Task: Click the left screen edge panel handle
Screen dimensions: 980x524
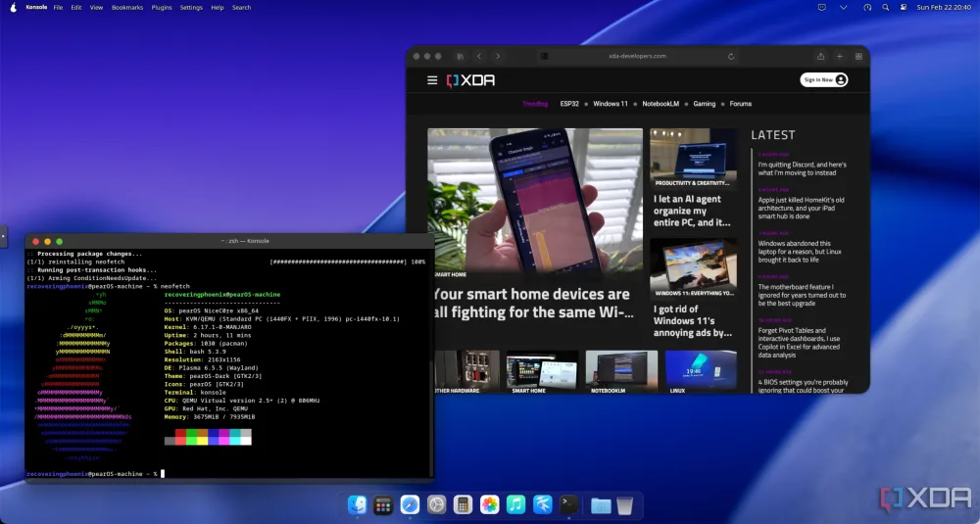Action: pos(3,236)
